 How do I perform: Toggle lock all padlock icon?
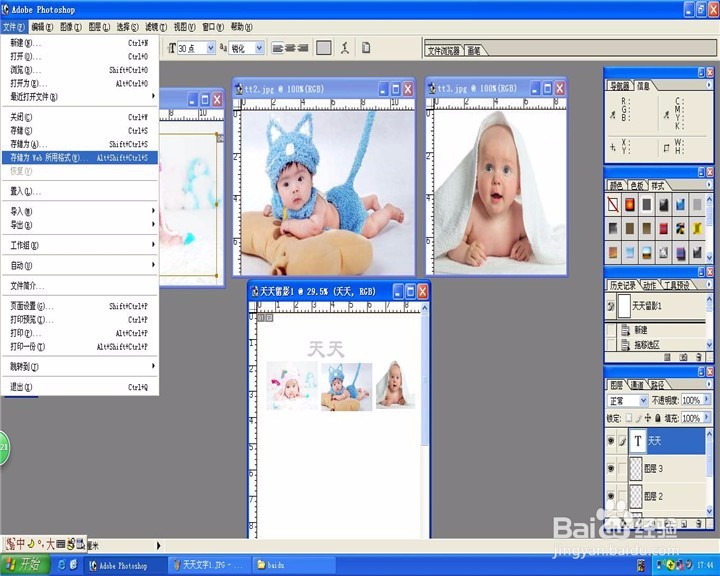[x=658, y=418]
